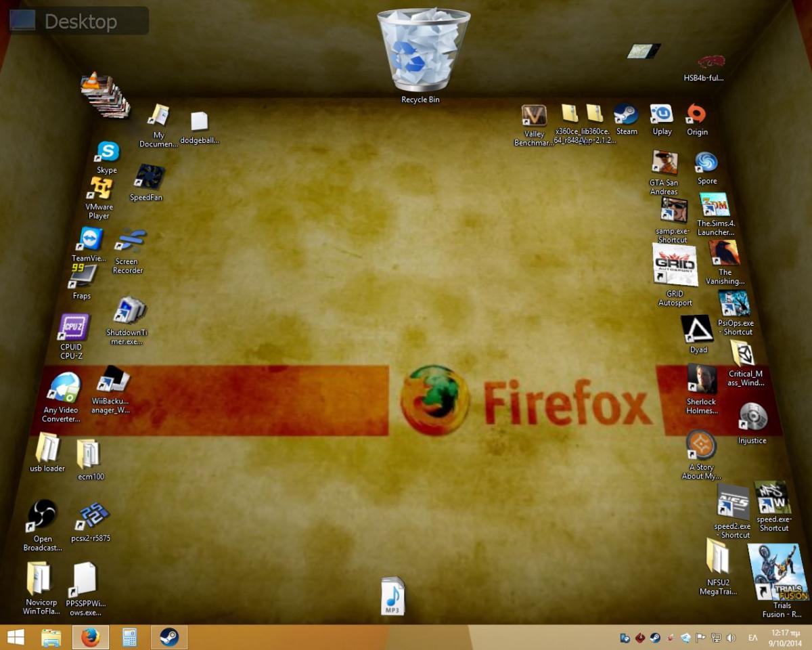This screenshot has width=812, height=650.
Task: Open Critical_Mass_Windows Unity shortcut
Action: (744, 353)
